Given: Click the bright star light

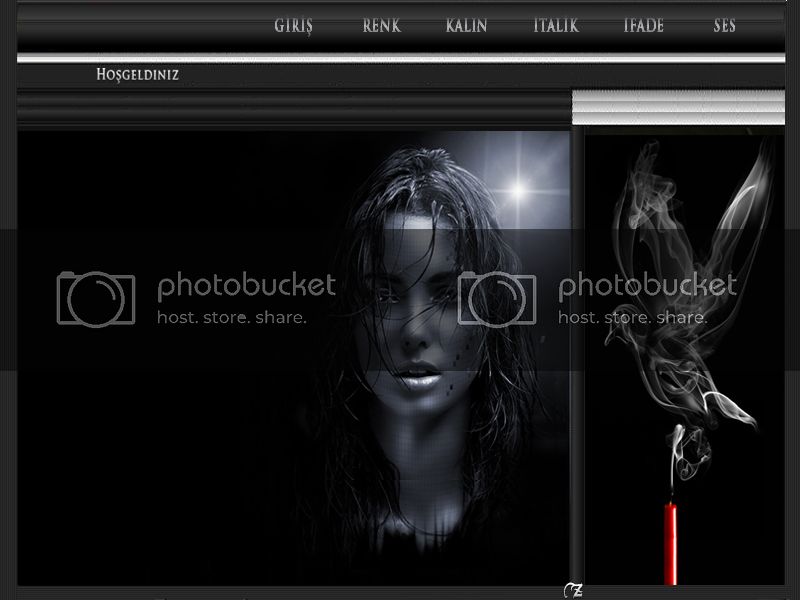Looking at the screenshot, I should (518, 187).
